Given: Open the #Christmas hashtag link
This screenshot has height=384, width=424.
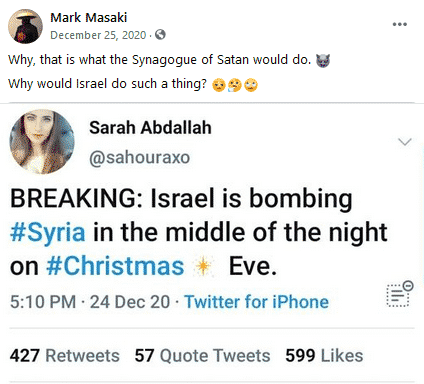Looking at the screenshot, I should 115,266.
